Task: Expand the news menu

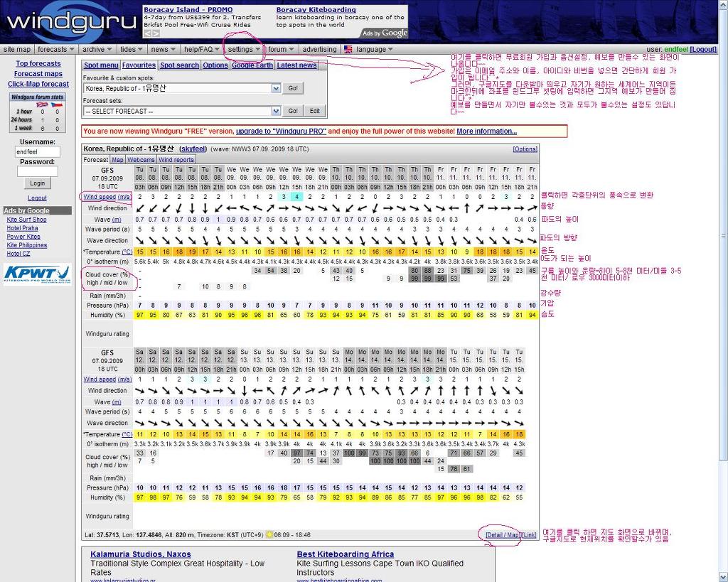Action: tap(163, 49)
